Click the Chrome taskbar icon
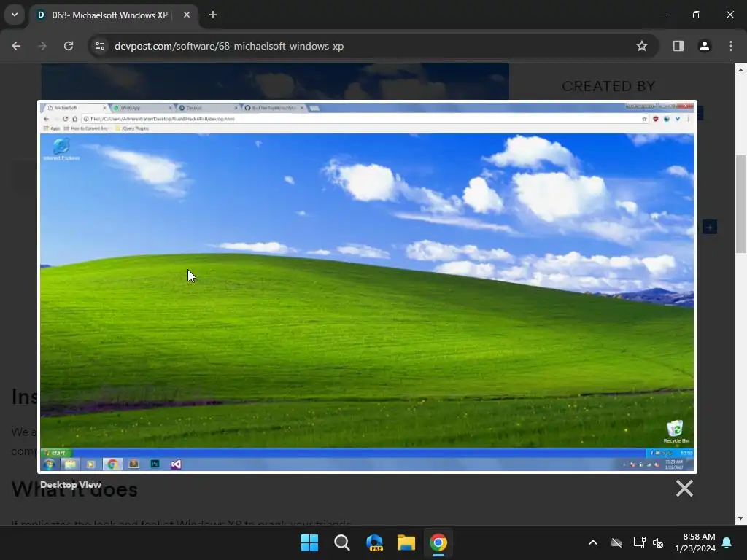The width and height of the screenshot is (747, 560). [438, 542]
